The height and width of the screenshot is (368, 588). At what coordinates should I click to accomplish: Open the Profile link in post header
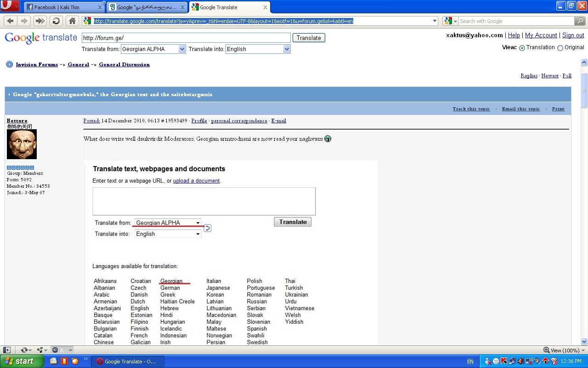[x=199, y=121]
